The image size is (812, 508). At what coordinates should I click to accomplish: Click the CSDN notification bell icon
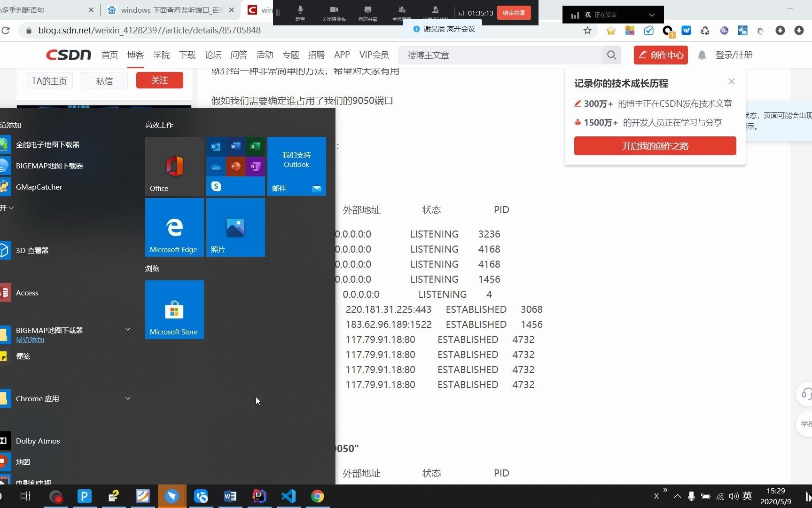point(702,55)
